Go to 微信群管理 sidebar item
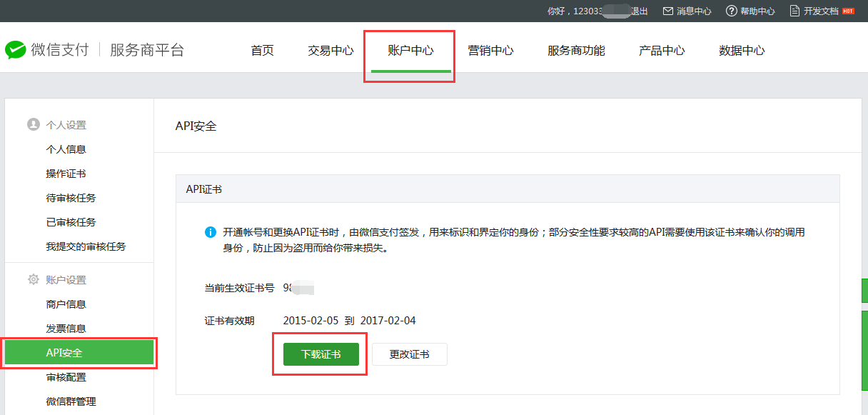The height and width of the screenshot is (415, 868). pyautogui.click(x=71, y=401)
